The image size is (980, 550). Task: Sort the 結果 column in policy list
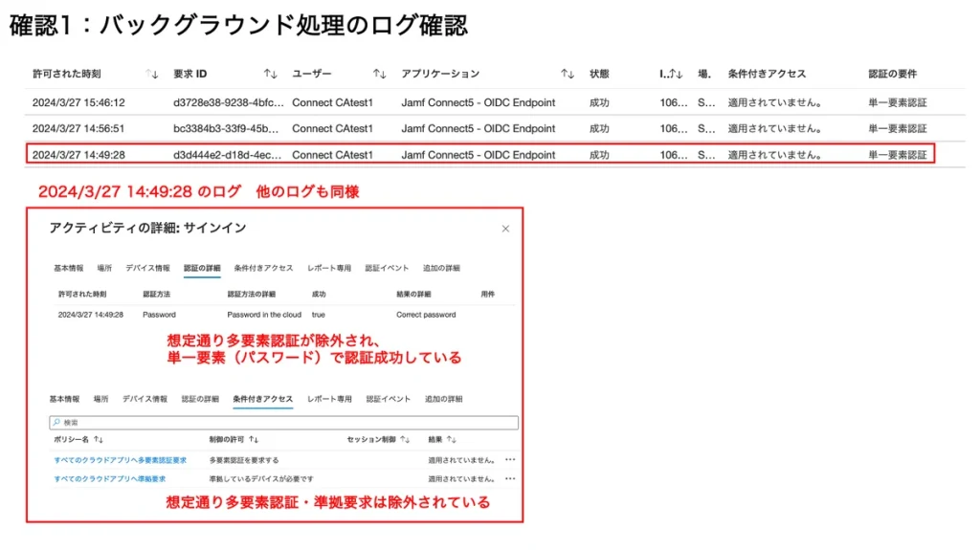[451, 439]
